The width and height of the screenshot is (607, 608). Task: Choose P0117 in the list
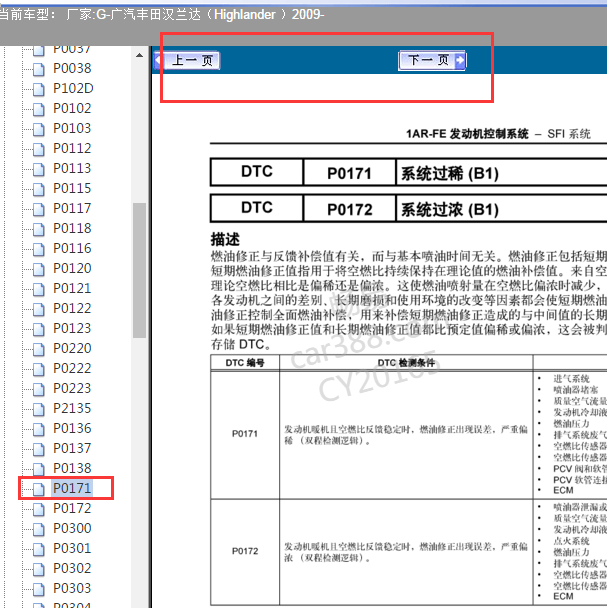(x=72, y=208)
